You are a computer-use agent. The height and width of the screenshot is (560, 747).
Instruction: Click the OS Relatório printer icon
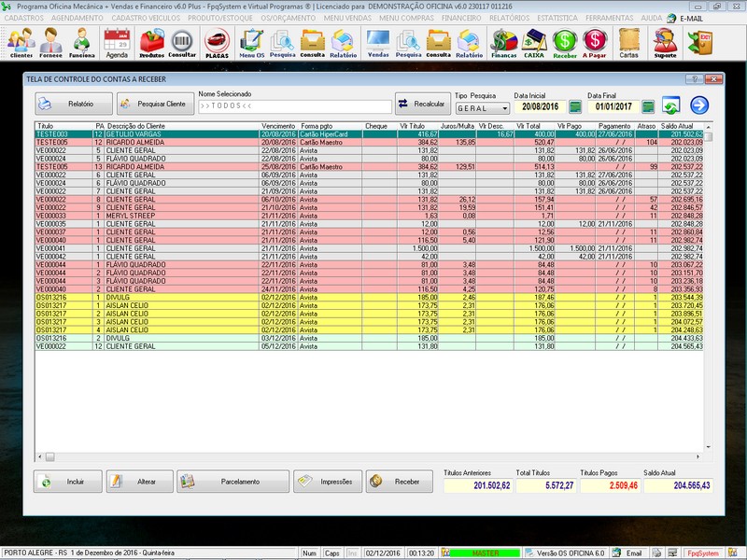343,43
